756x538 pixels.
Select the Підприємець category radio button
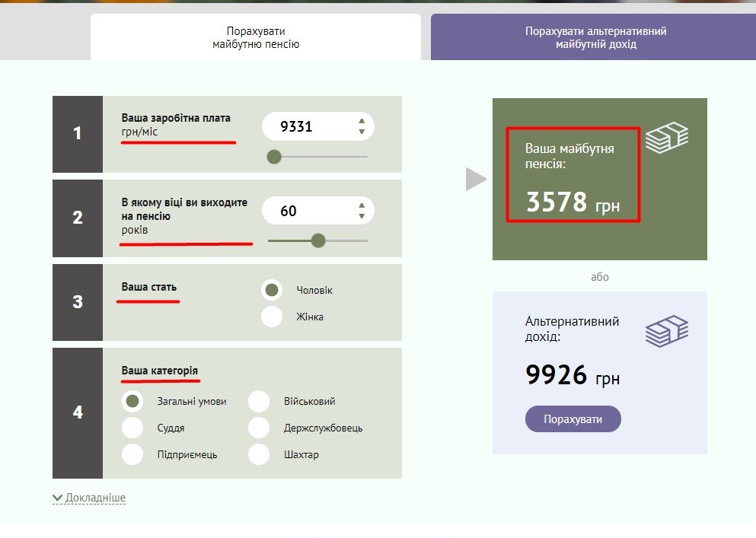click(x=132, y=454)
